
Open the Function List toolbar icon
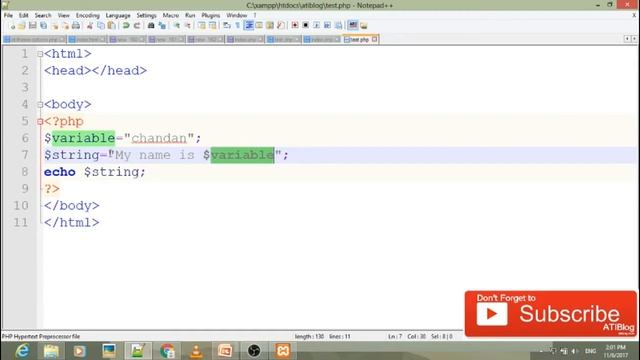[280, 25]
